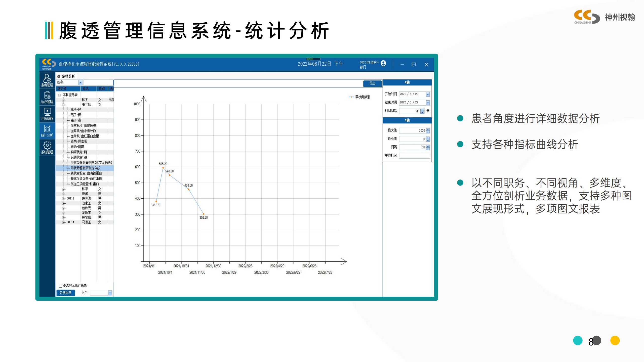Open the 系统管理 gear module
This screenshot has height=362, width=644.
pos(47,148)
